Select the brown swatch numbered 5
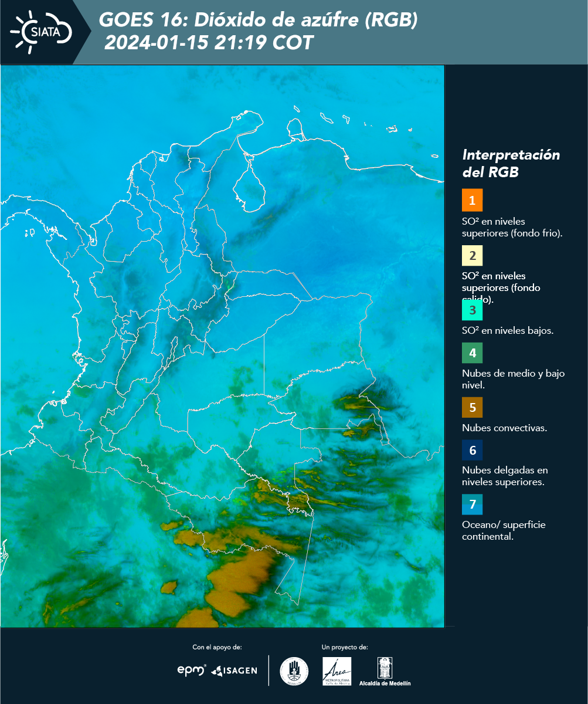Image resolution: width=588 pixels, height=704 pixels. click(472, 407)
